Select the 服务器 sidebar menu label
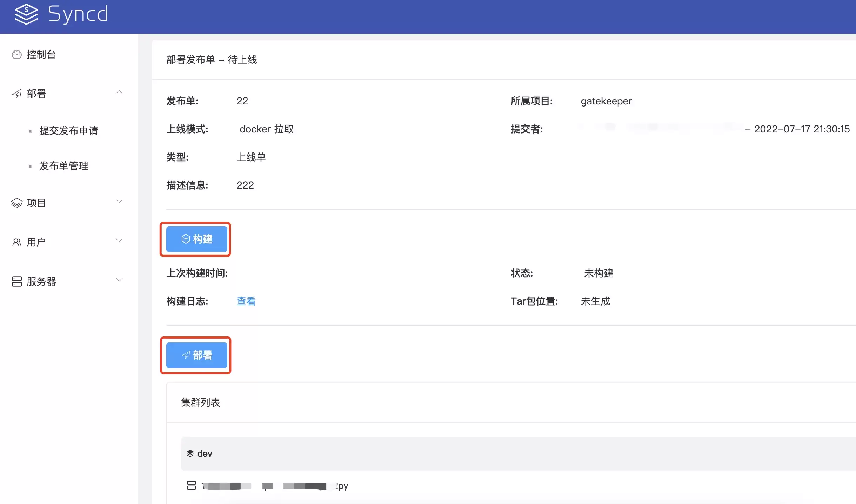 41,281
